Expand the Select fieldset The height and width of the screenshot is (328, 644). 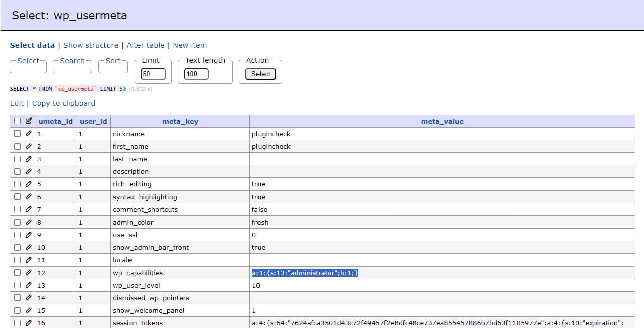[28, 61]
